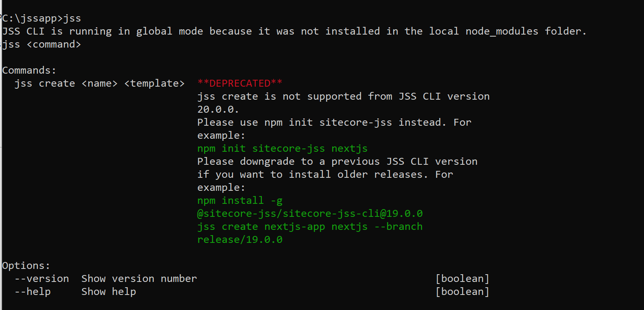
Task: Select the 'JSS CLI is running in global mode' line
Action: point(294,31)
